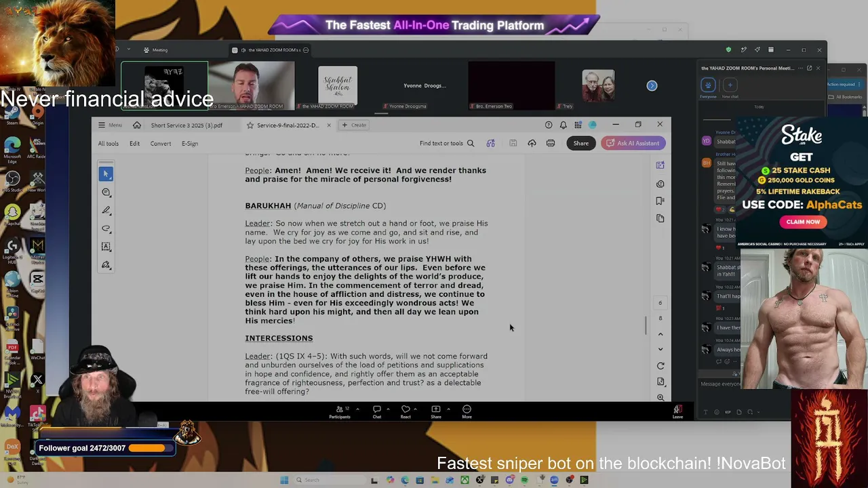The width and height of the screenshot is (868, 488).
Task: Expand the Chat options caret
Action: click(x=388, y=409)
